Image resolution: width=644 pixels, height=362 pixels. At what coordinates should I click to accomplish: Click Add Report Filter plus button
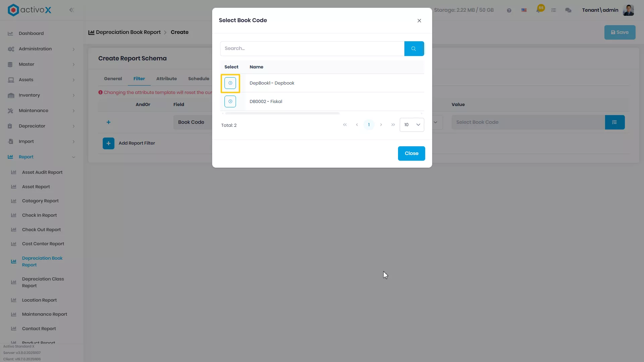pyautogui.click(x=108, y=143)
